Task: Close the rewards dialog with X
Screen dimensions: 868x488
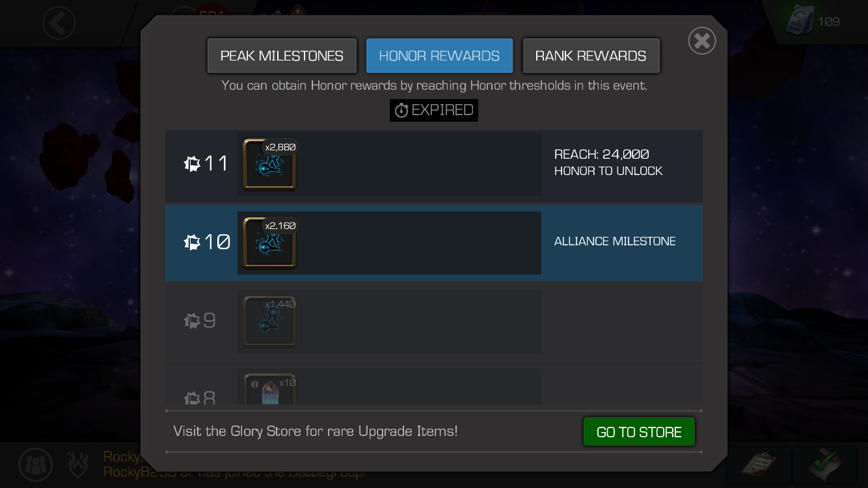Action: coord(702,41)
